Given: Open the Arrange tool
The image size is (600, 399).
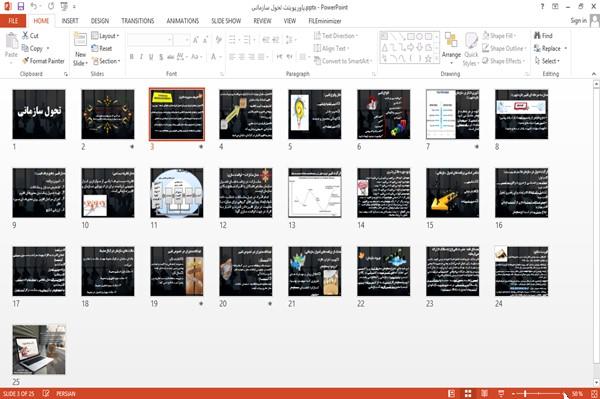Looking at the screenshot, I should (451, 48).
